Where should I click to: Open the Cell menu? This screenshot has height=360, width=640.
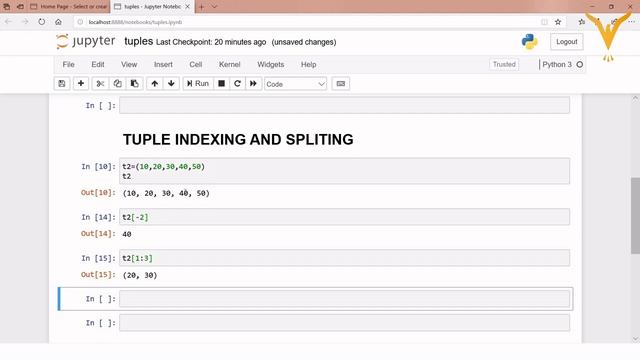coord(196,64)
